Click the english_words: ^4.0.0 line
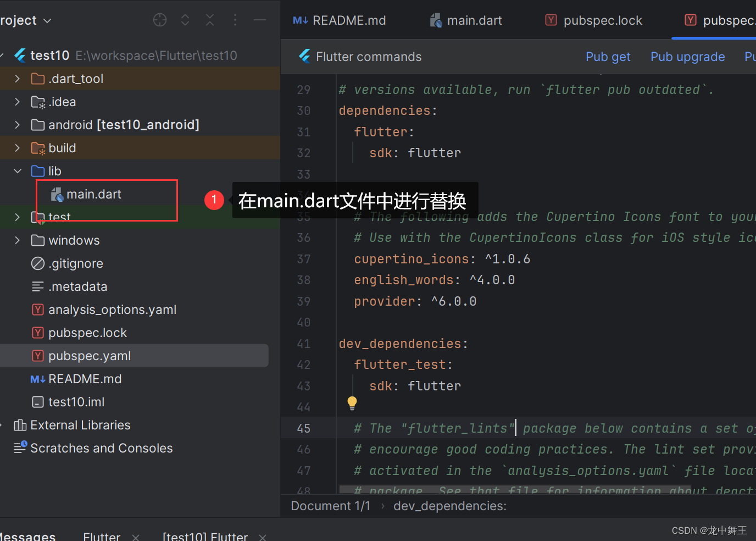Viewport: 756px width, 541px height. pos(434,280)
